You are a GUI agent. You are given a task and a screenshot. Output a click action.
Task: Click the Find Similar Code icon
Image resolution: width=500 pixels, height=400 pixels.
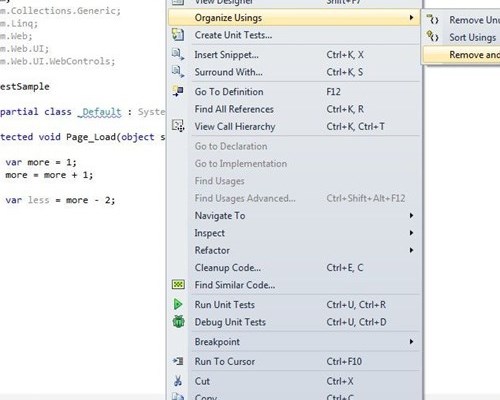click(178, 284)
